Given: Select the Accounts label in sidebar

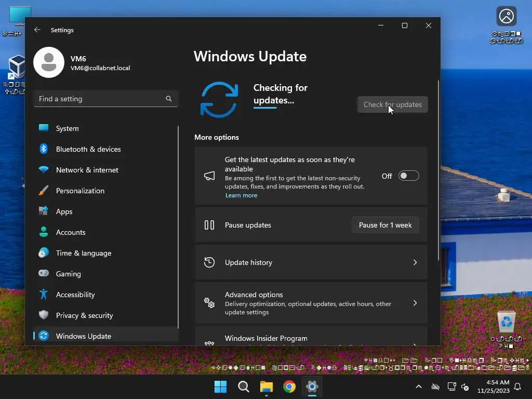Looking at the screenshot, I should tap(71, 232).
